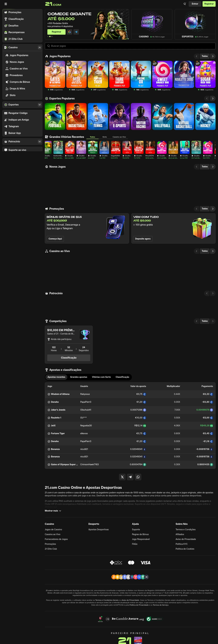Collapse the Cassino sidebar section
Screen dimensions: 218x644
(x=40, y=47)
